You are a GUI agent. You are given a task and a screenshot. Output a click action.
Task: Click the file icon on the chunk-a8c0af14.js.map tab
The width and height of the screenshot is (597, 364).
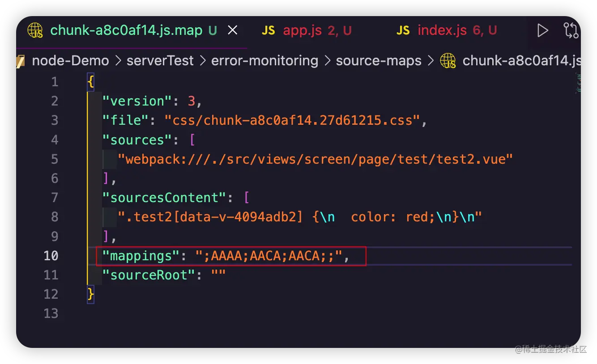(35, 30)
